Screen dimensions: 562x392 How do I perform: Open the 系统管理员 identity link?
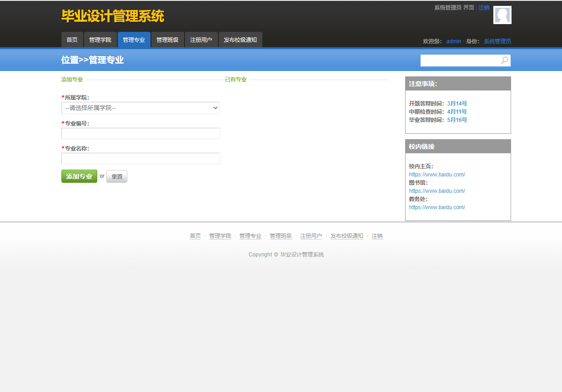coord(497,41)
